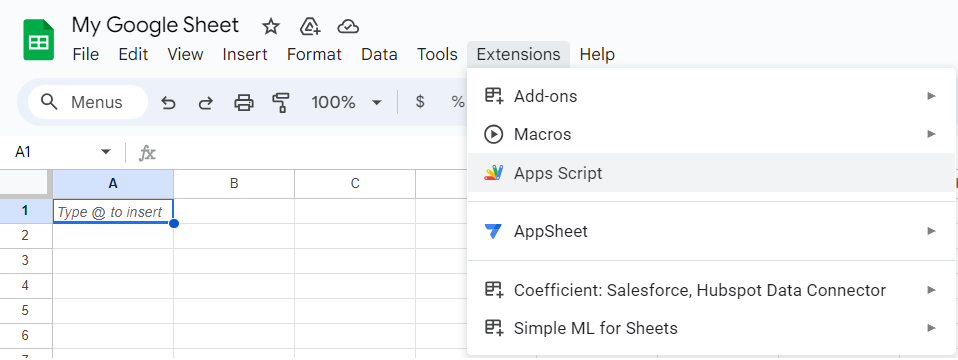This screenshot has height=360, width=958.
Task: Close the Extensions menu
Action: (518, 54)
